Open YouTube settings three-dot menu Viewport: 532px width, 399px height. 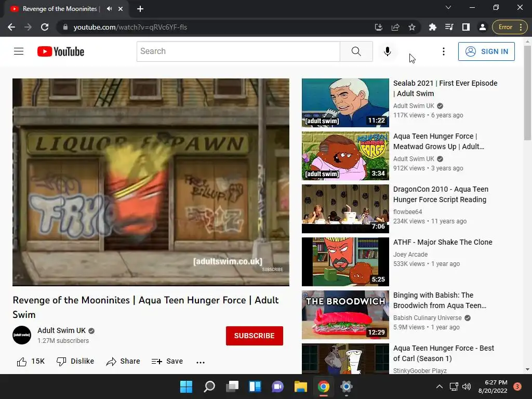[443, 51]
